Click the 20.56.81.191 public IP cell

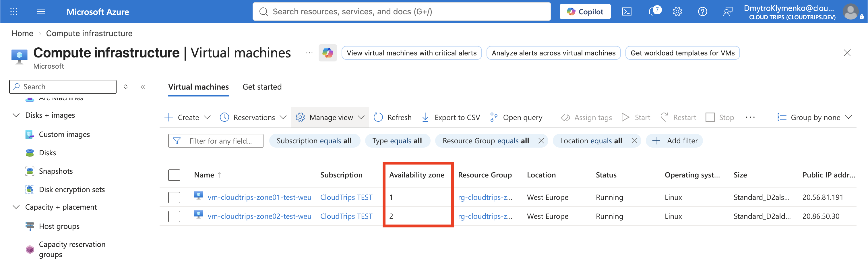tap(823, 197)
